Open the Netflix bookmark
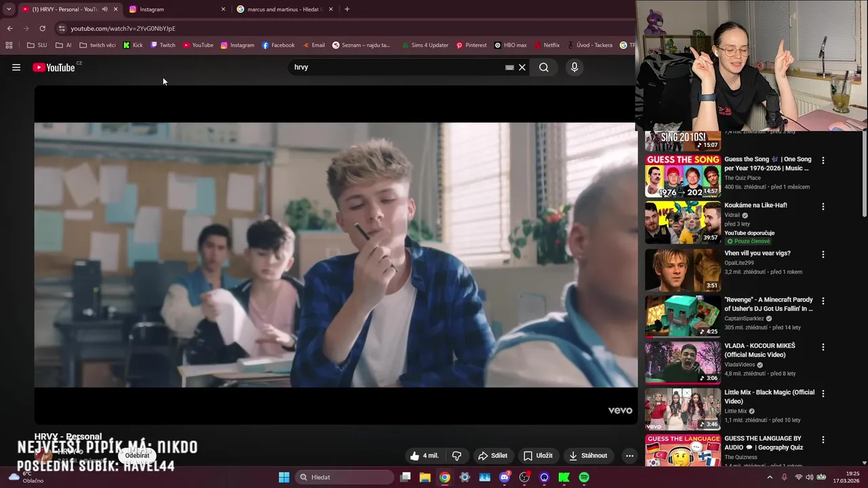This screenshot has width=868, height=488. (547, 45)
